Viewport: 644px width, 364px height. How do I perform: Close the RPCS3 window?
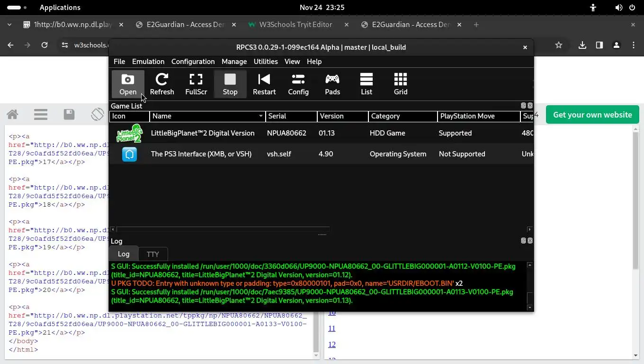click(525, 47)
